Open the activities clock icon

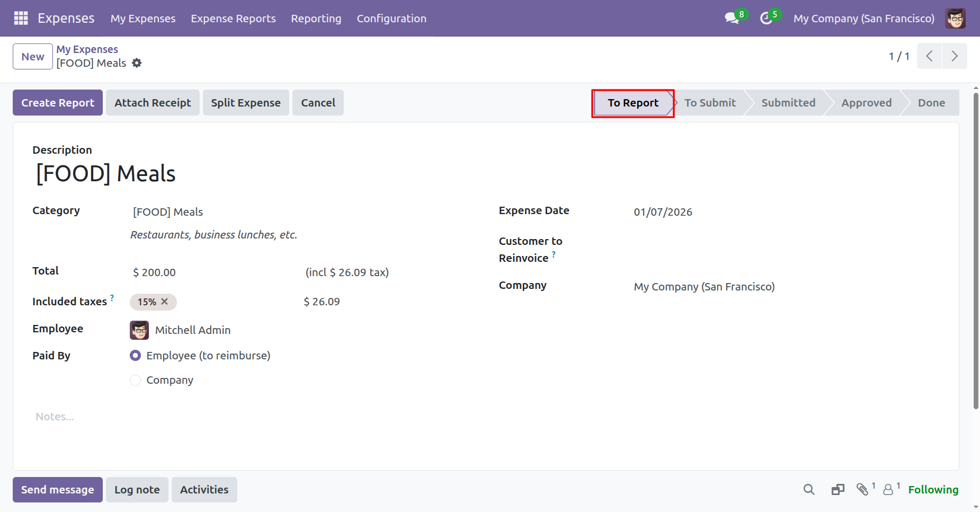[766, 19]
